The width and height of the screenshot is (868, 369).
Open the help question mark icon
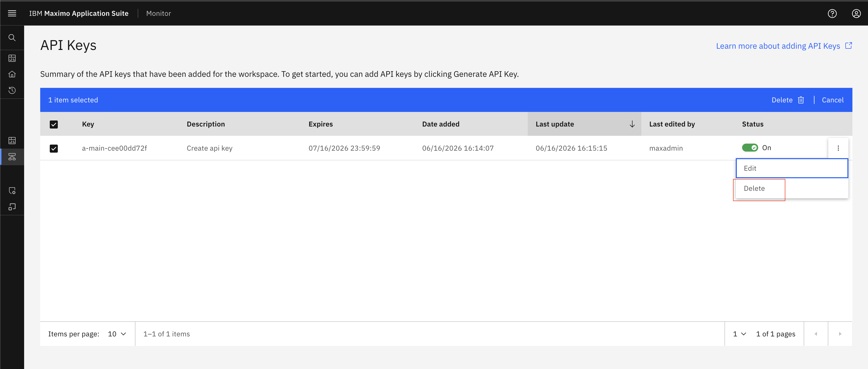(832, 14)
